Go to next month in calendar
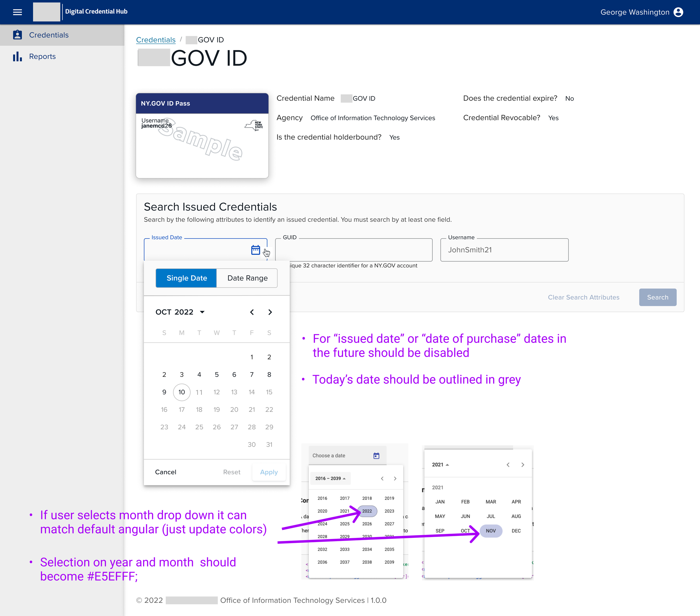Viewport: 700px width, 616px height. [270, 312]
